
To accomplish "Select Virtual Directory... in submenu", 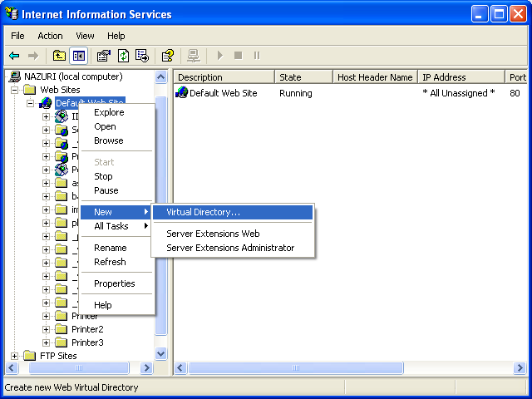I will pos(233,212).
